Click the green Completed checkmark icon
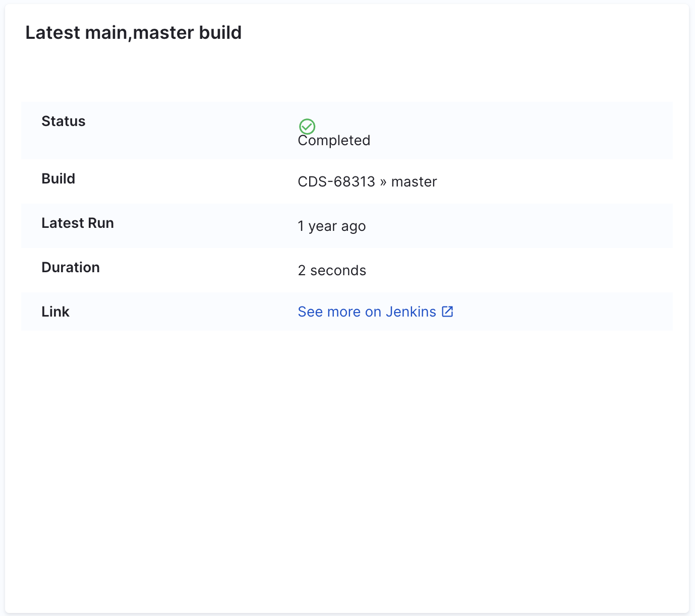Image resolution: width=695 pixels, height=616 pixels. [307, 126]
